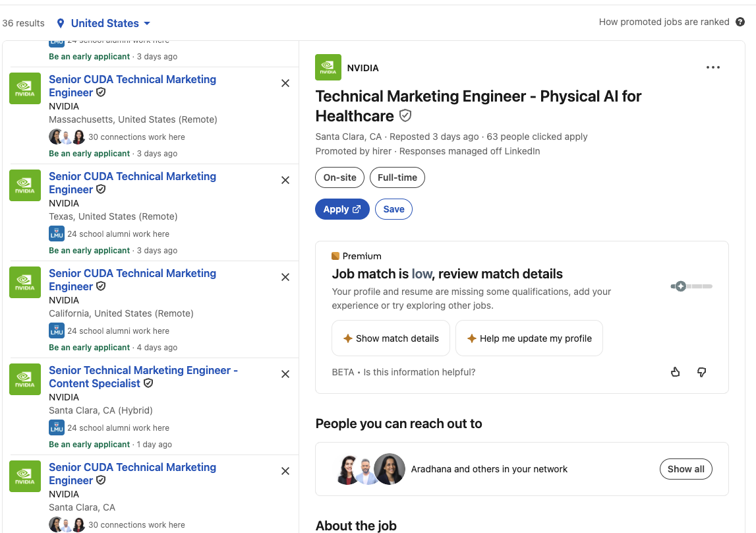
Task: Click NVIDIA logo on the Massachusetts job card
Action: [25, 88]
